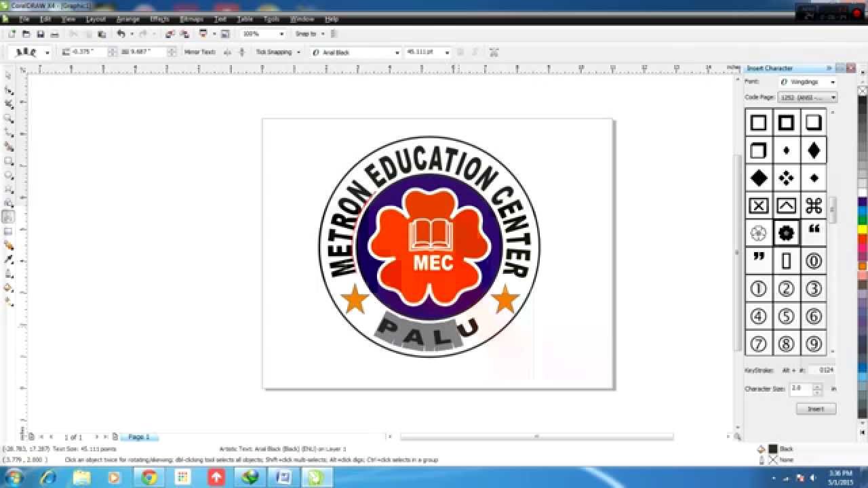Select the command key symbol character

(814, 205)
